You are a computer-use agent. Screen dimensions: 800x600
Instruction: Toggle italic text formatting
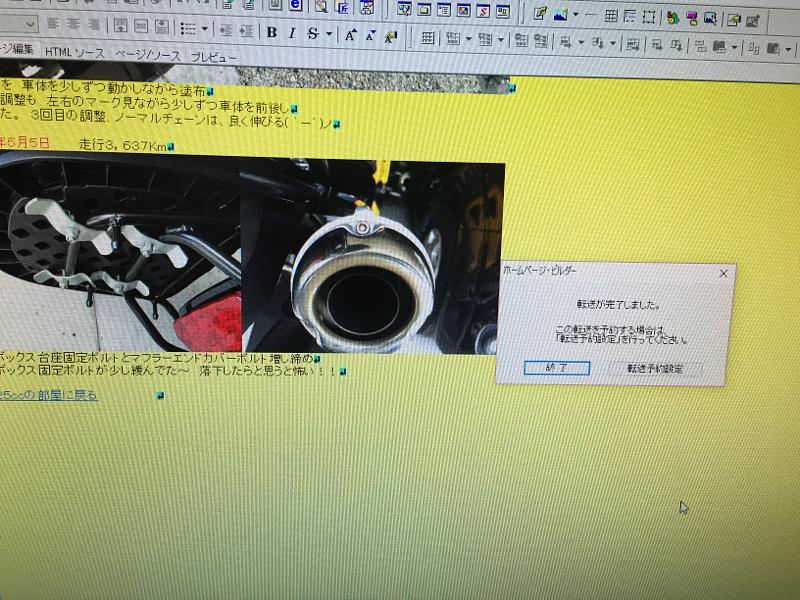tap(291, 33)
